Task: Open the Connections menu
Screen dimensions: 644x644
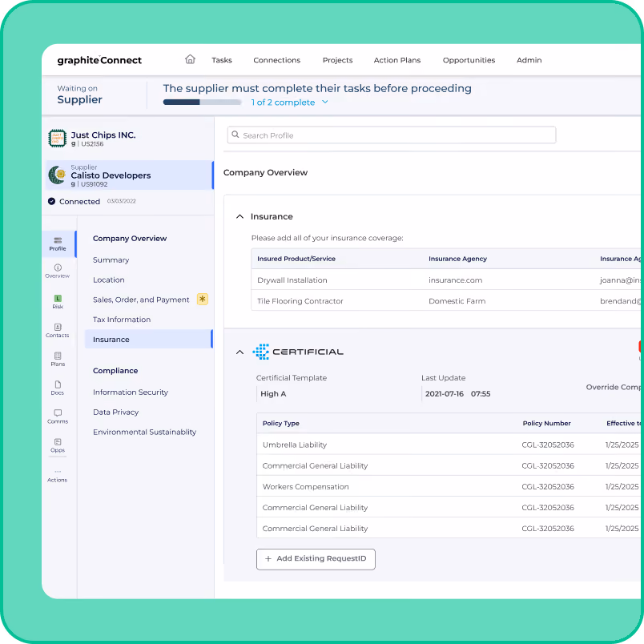Action: 277,60
